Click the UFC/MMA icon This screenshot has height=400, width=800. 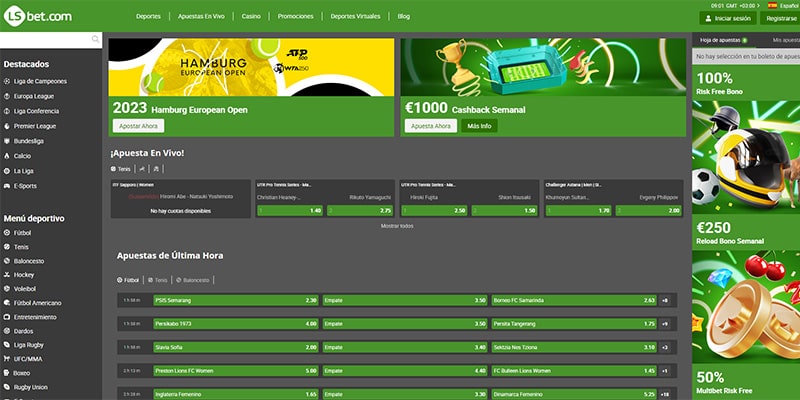7,359
